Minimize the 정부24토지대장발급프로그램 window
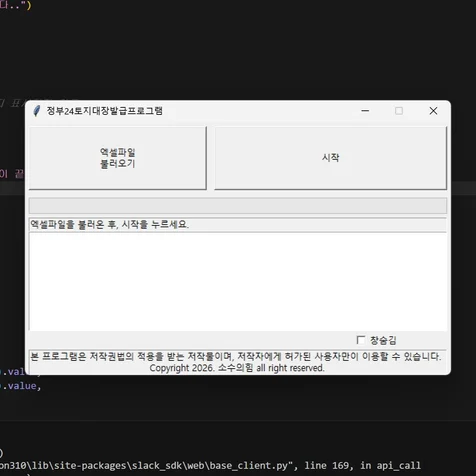The image size is (476, 476). point(365,111)
